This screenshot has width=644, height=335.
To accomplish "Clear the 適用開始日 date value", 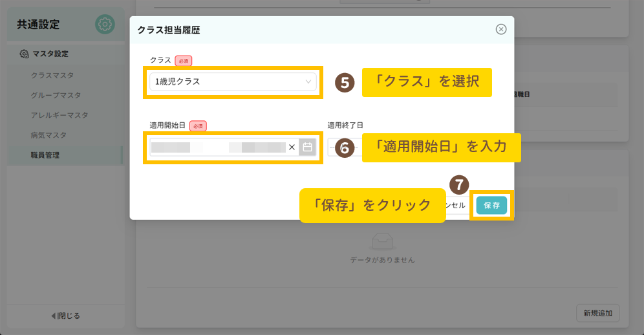I will (292, 147).
